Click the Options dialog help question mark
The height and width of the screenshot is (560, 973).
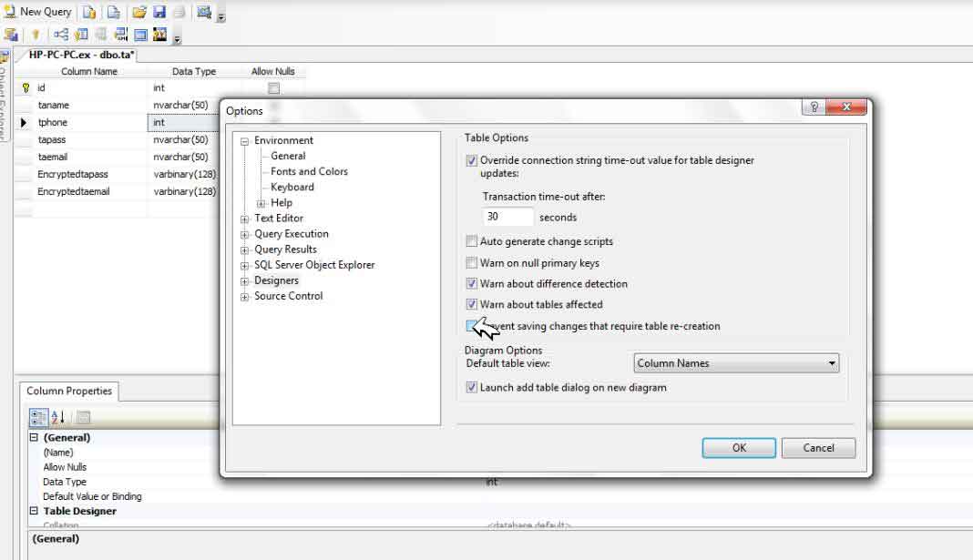pyautogui.click(x=814, y=107)
